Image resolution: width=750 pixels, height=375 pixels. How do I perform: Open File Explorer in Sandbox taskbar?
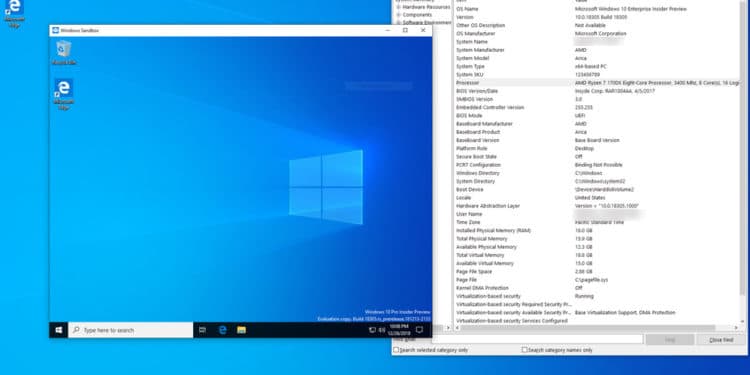242,330
